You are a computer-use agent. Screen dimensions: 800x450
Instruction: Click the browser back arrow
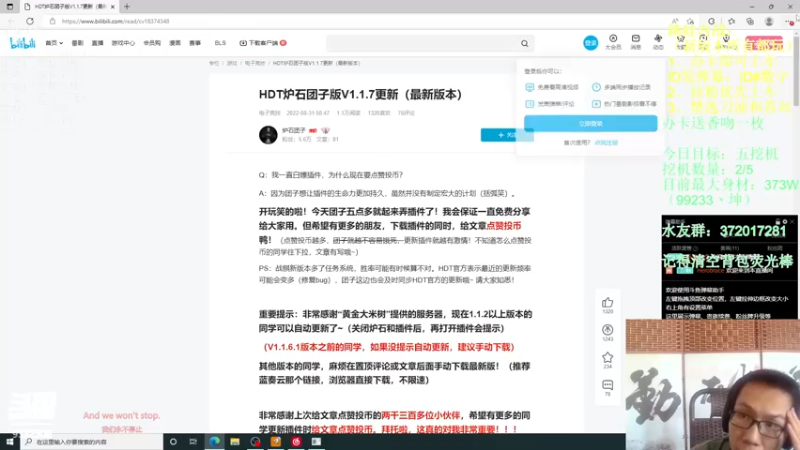pyautogui.click(x=11, y=21)
